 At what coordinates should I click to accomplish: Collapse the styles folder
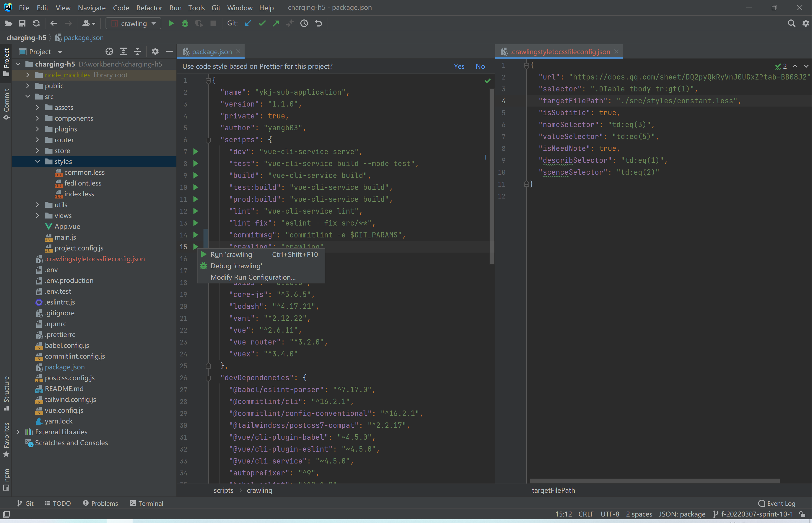pyautogui.click(x=38, y=162)
